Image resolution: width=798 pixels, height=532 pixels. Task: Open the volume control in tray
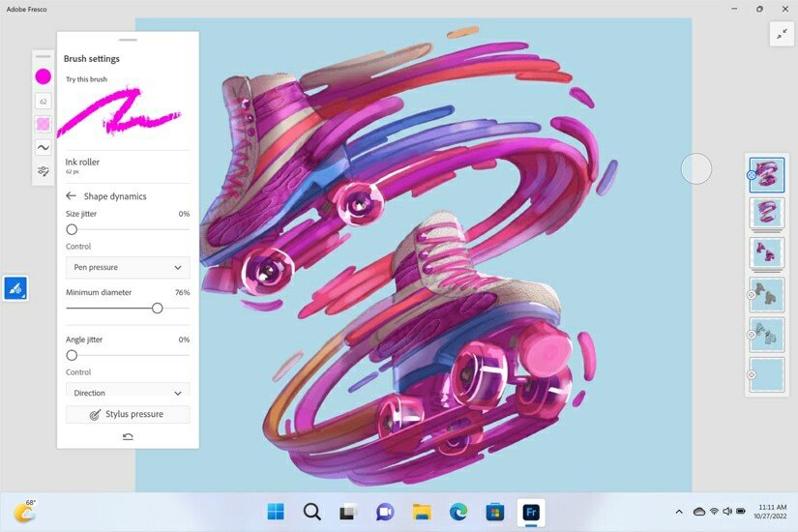[x=727, y=511]
